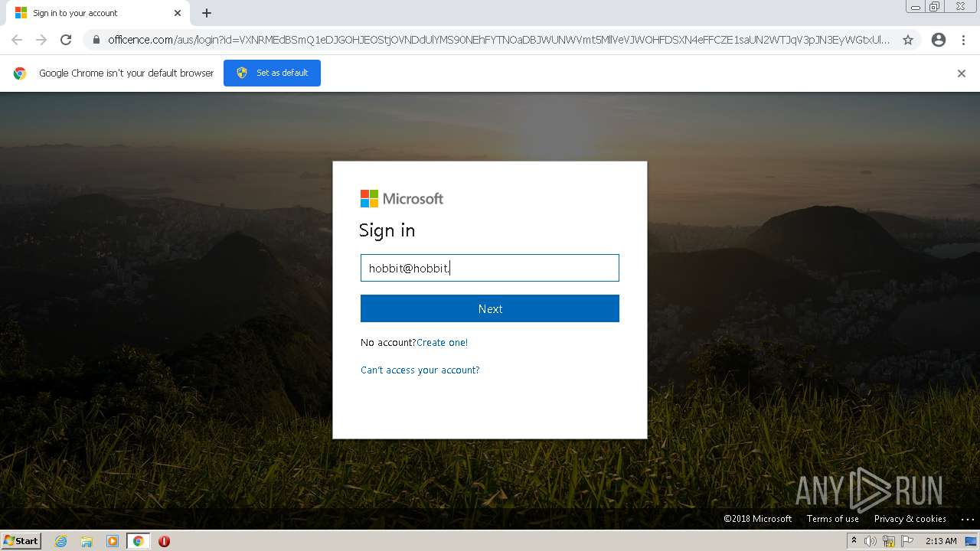980x551 pixels.
Task: Open the Terms of use link
Action: (x=833, y=519)
